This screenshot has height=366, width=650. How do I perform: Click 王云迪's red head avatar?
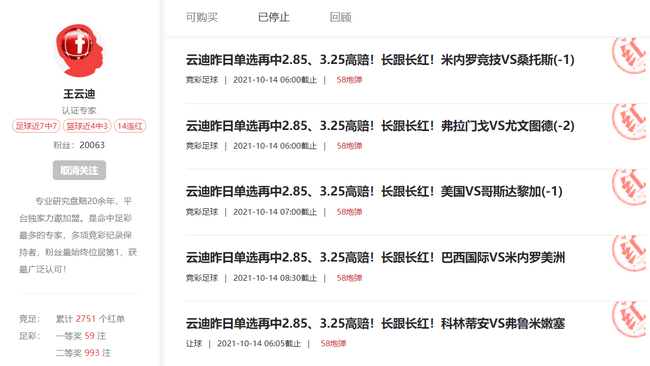(x=79, y=50)
